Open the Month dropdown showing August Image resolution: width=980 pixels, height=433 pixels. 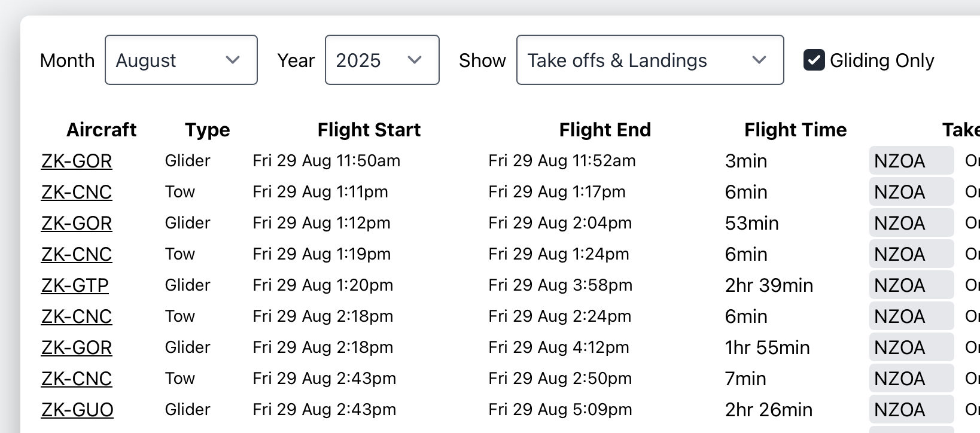[181, 60]
